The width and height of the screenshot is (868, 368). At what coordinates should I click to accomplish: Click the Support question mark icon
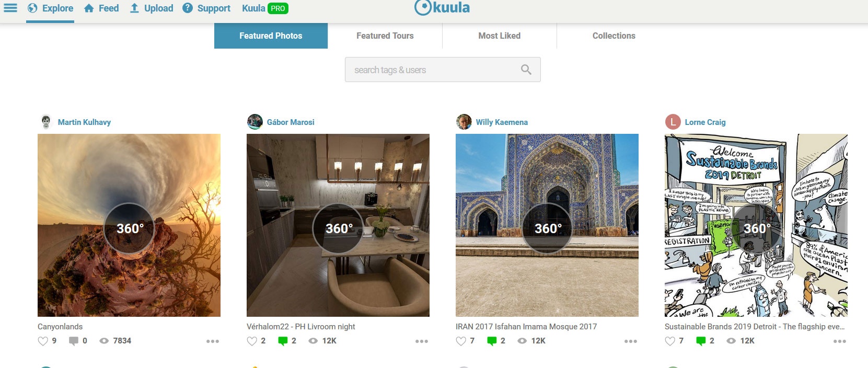[188, 8]
